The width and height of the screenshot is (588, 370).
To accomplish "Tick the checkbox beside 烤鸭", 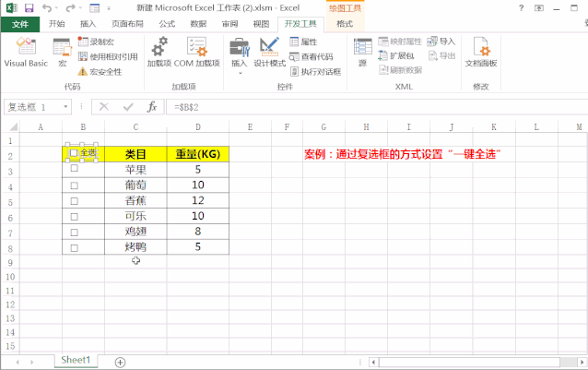I will tap(74, 247).
